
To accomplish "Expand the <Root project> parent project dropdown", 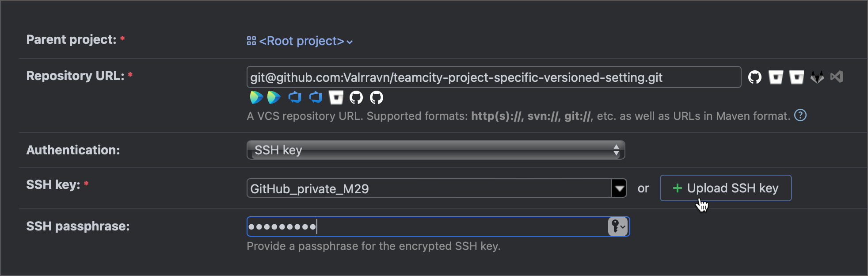I will pyautogui.click(x=300, y=41).
